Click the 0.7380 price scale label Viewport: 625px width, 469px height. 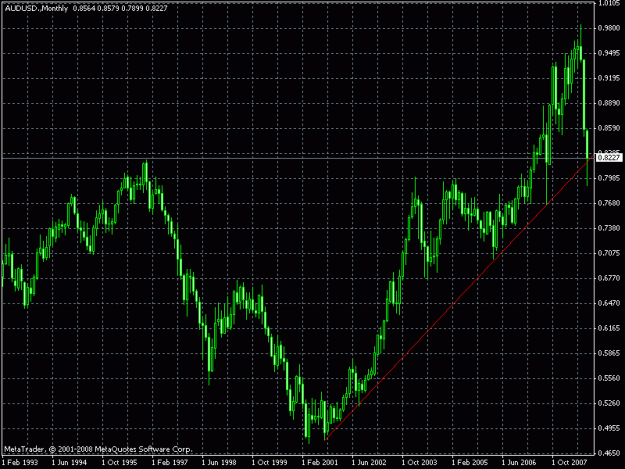click(x=609, y=228)
